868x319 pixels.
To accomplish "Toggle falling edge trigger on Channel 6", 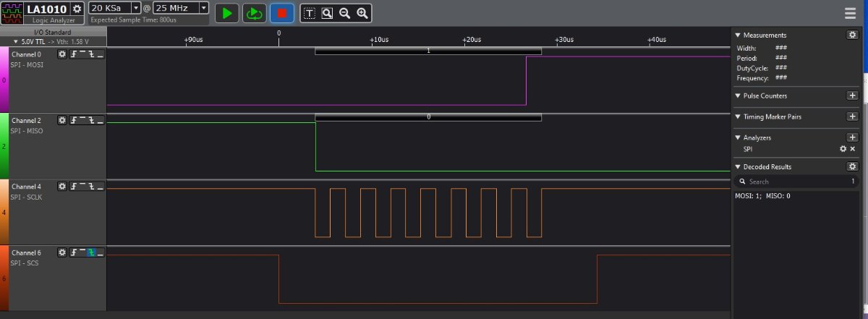I will (91, 252).
